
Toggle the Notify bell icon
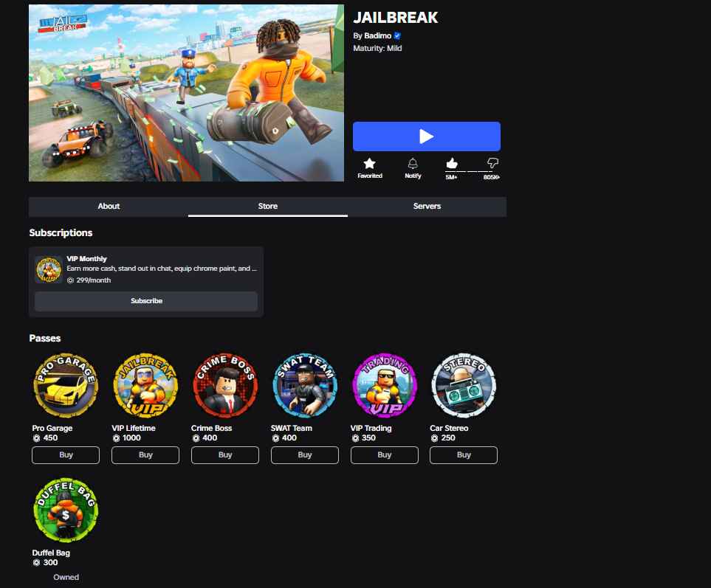413,163
